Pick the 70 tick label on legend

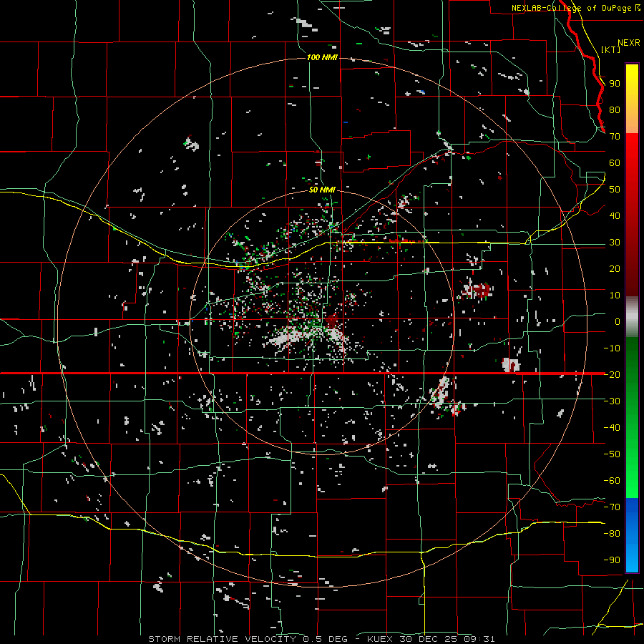(x=615, y=137)
